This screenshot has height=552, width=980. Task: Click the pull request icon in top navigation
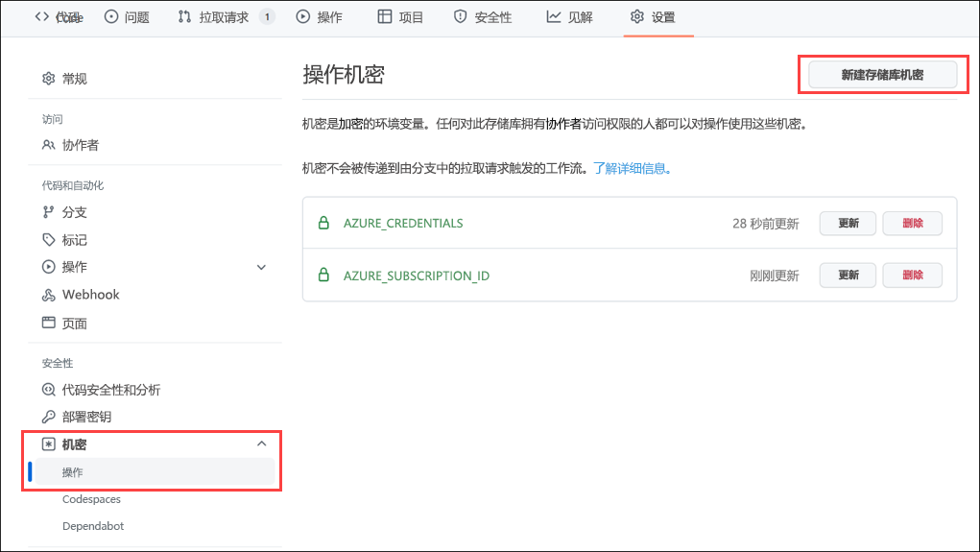point(184,17)
